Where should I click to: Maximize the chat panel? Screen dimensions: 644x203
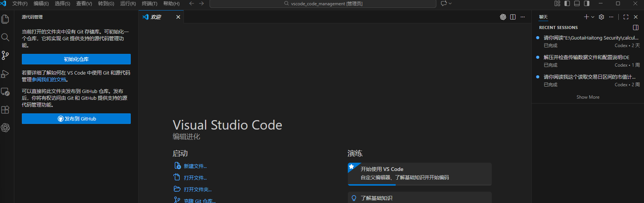coord(626,17)
